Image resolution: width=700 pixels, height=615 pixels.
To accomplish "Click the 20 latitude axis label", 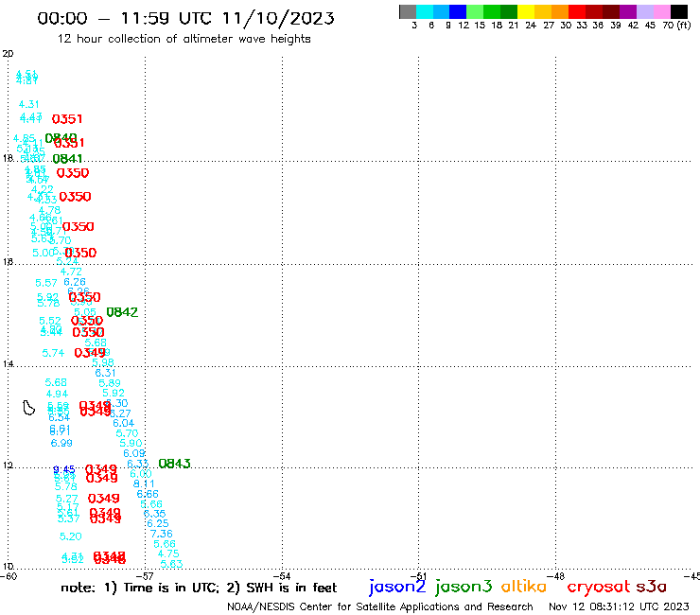I will coord(8,54).
